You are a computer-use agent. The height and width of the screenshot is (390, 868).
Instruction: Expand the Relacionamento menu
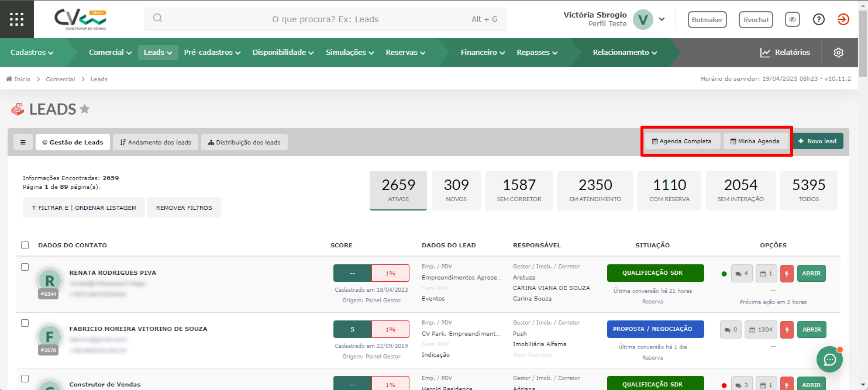click(x=625, y=53)
